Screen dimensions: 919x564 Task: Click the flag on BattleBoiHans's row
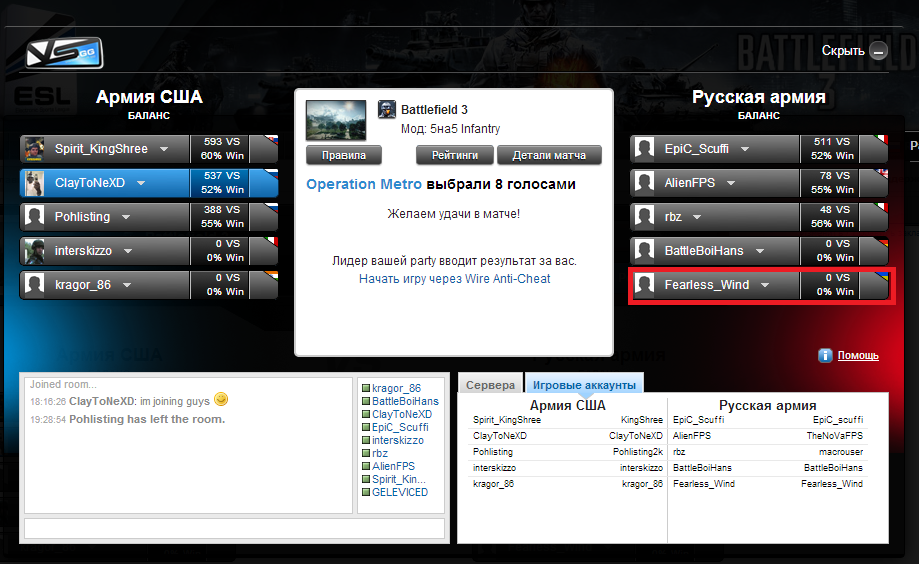coord(881,242)
